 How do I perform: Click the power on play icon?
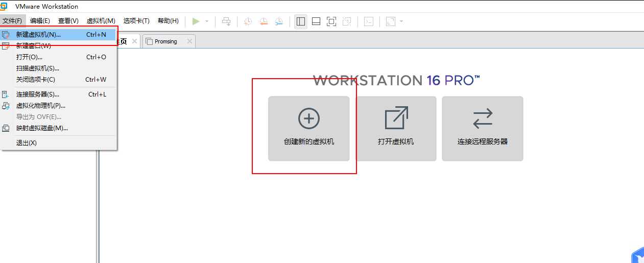click(x=196, y=21)
